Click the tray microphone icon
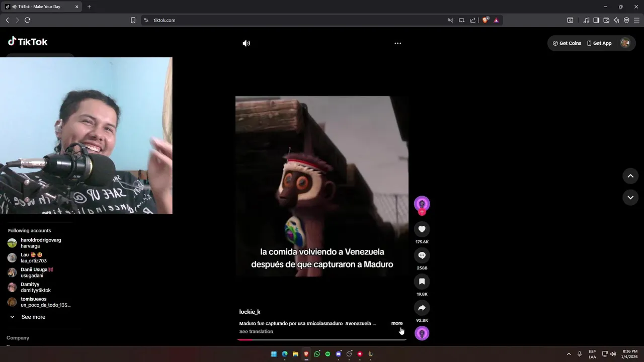This screenshot has width=644, height=362. (580, 354)
